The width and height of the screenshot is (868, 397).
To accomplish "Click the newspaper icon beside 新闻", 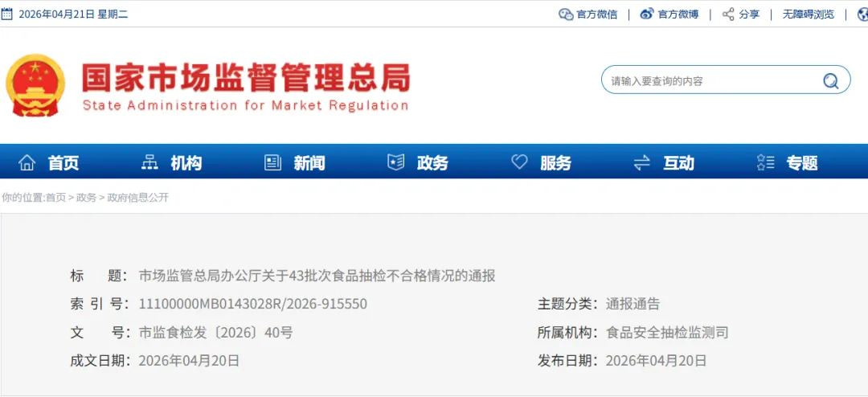I will point(273,163).
